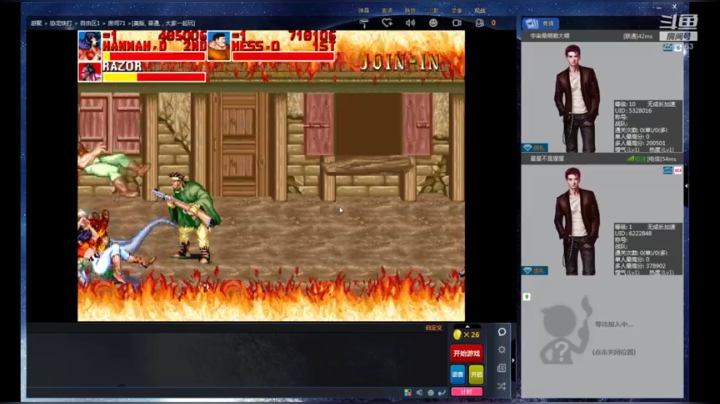The image size is (720, 404).
Task: Click the diamond gift badge on second player
Action: pyautogui.click(x=534, y=270)
